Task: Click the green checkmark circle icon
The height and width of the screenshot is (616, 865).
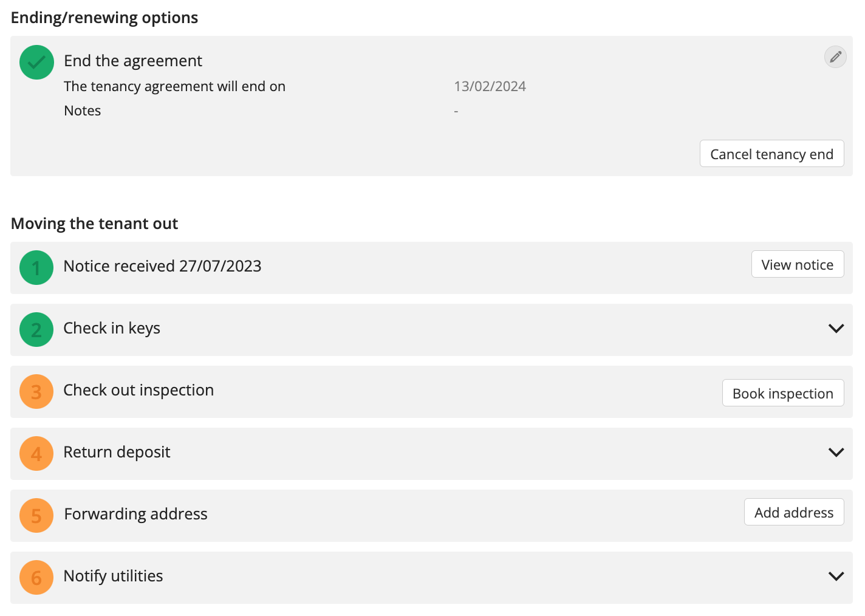Action: tap(36, 63)
